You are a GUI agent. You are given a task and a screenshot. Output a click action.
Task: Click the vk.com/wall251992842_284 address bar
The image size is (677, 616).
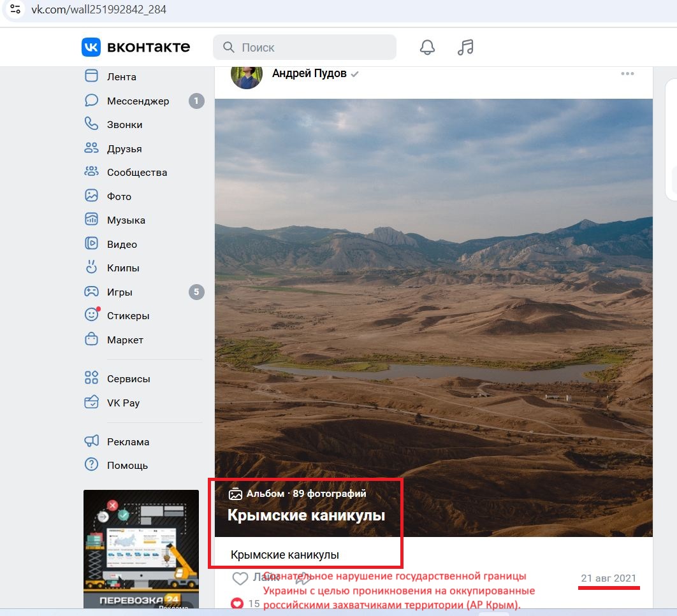[99, 9]
